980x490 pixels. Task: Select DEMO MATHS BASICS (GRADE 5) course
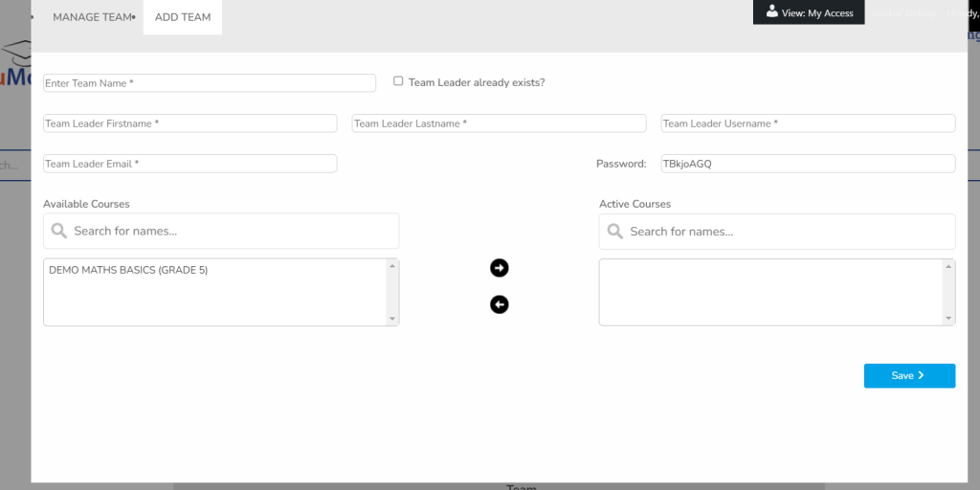point(128,270)
